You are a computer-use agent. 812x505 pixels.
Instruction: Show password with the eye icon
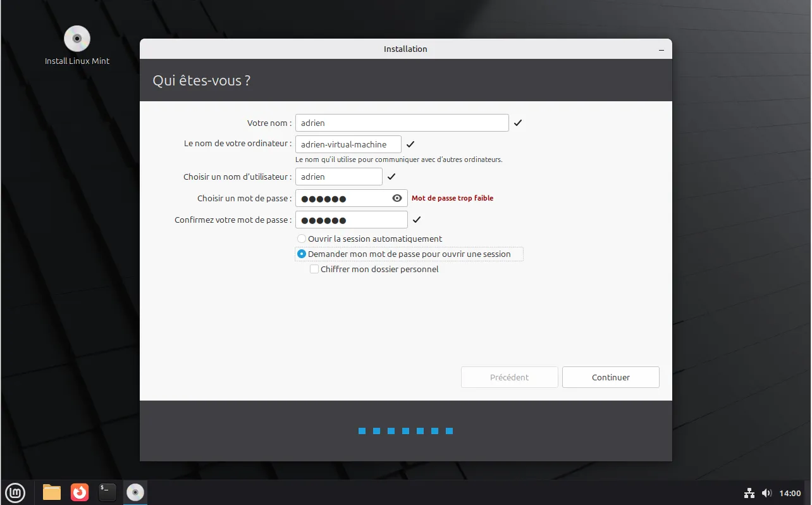[x=397, y=198]
